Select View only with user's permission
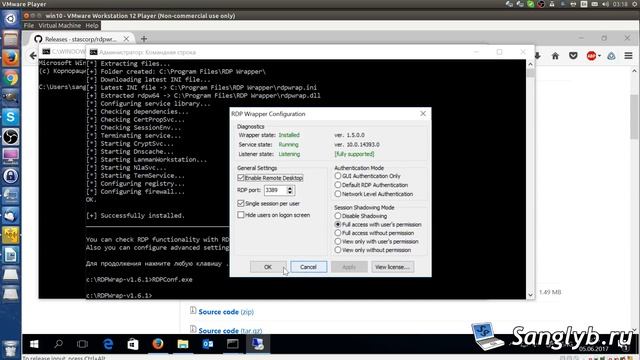The image size is (640, 360). tap(338, 241)
